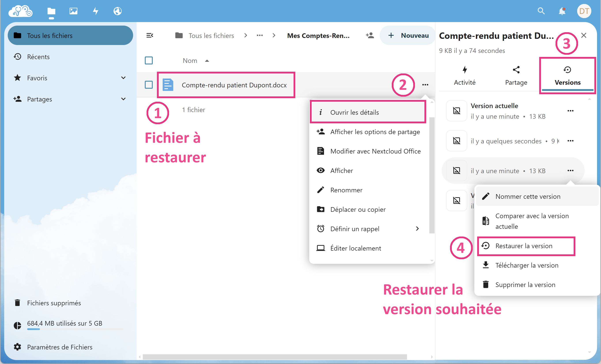Select all files checkbox in header
The image size is (601, 364).
coord(149,60)
